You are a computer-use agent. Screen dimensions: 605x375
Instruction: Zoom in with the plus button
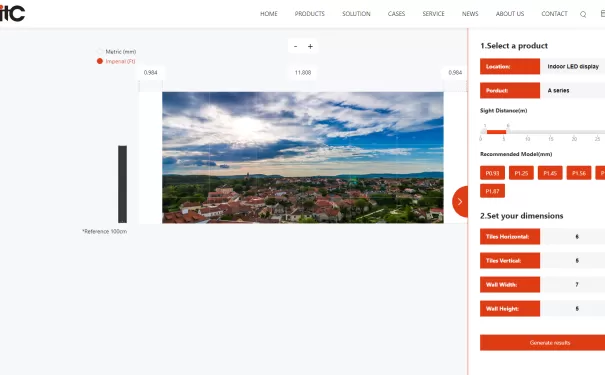coord(310,46)
